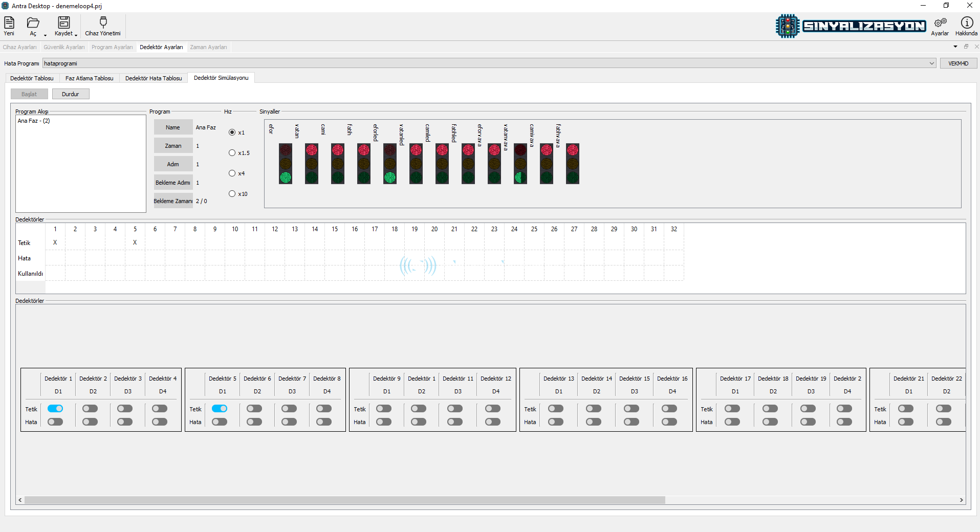Click the Aç open folder icon

click(33, 23)
